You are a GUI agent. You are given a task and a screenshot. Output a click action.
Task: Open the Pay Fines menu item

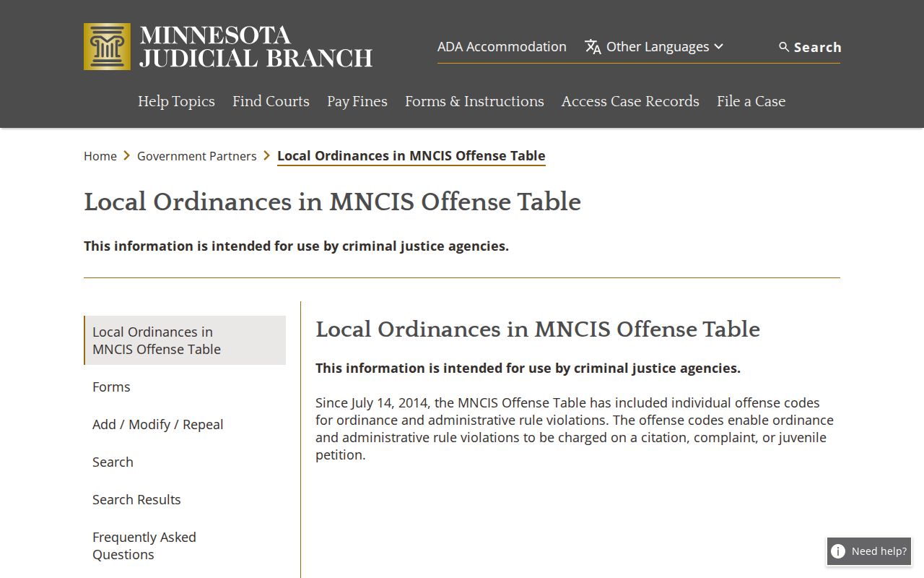pos(357,101)
